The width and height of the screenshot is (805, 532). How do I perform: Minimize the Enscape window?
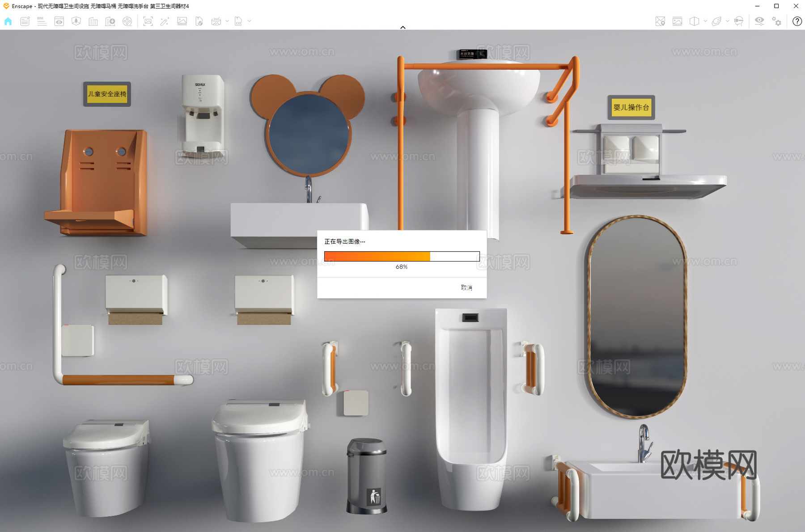[x=757, y=6]
